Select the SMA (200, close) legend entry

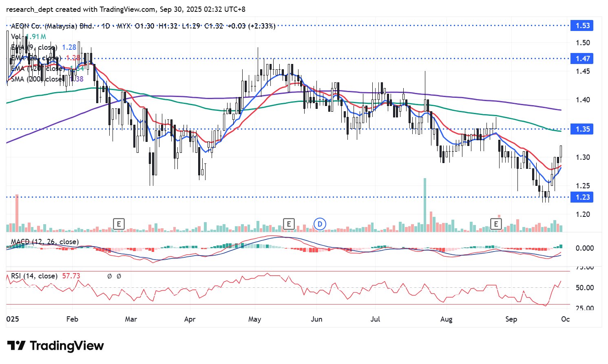(37, 79)
